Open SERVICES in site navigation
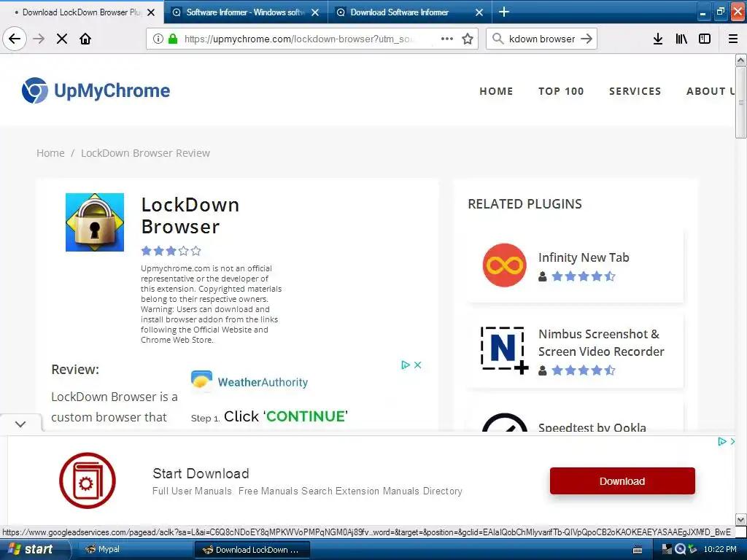Image resolution: width=747 pixels, height=560 pixels. click(x=635, y=91)
